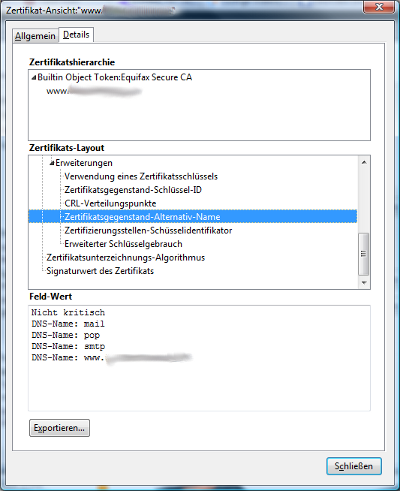Viewport: 400px width, 491px height.
Task: Click the Exportieren button
Action: (59, 428)
